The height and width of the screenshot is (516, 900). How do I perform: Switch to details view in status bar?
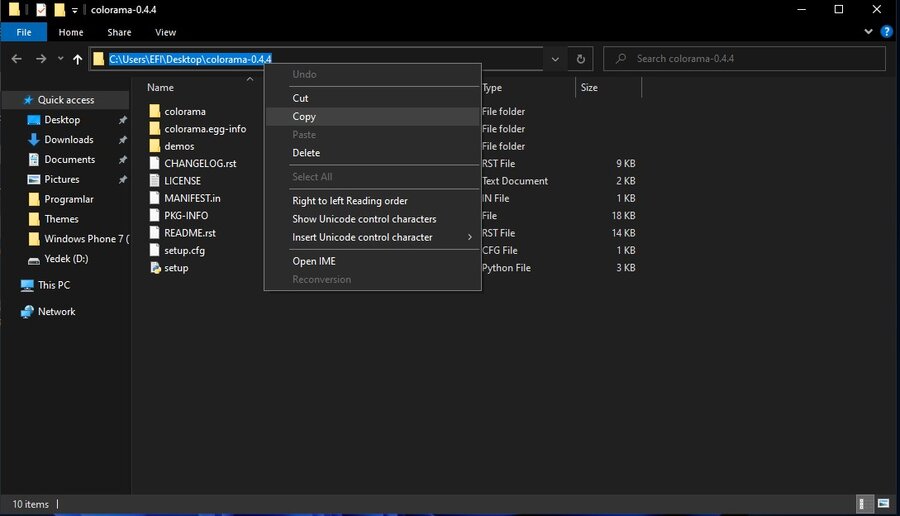click(864, 503)
